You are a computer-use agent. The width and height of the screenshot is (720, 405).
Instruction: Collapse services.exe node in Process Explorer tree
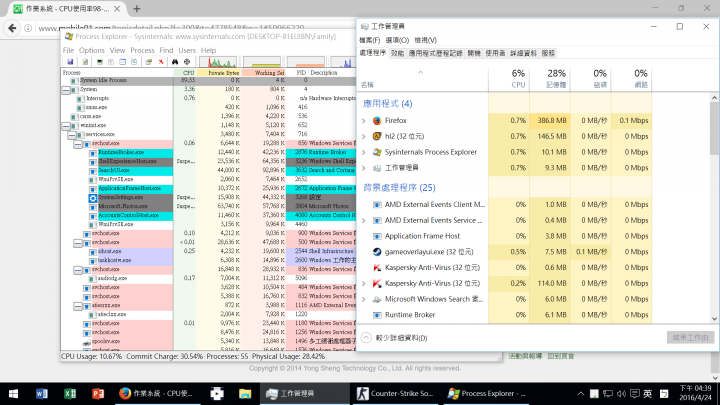72,135
